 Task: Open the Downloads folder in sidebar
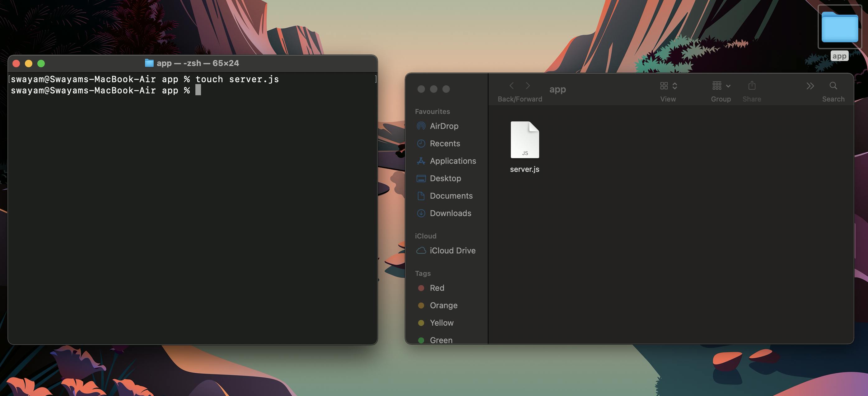point(450,213)
